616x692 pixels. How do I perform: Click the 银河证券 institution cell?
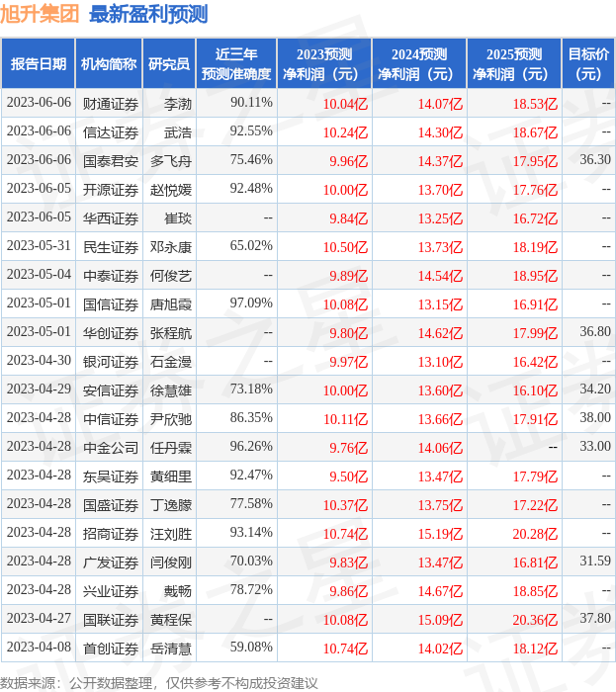[111, 363]
